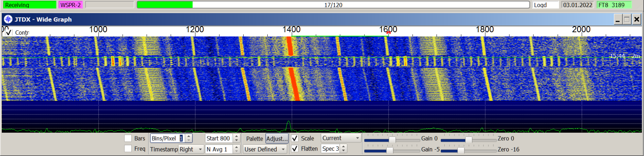Adjust the Zero -16 slider

461,150
